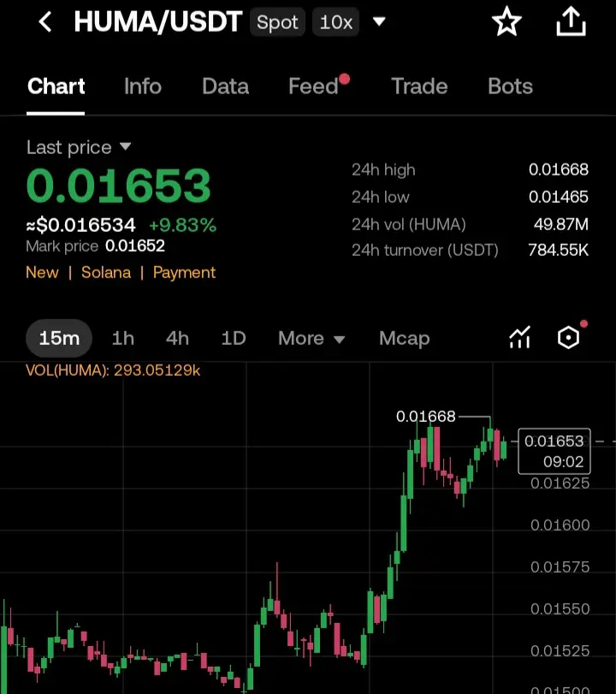
Task: Switch to the Info tab
Action: [143, 86]
